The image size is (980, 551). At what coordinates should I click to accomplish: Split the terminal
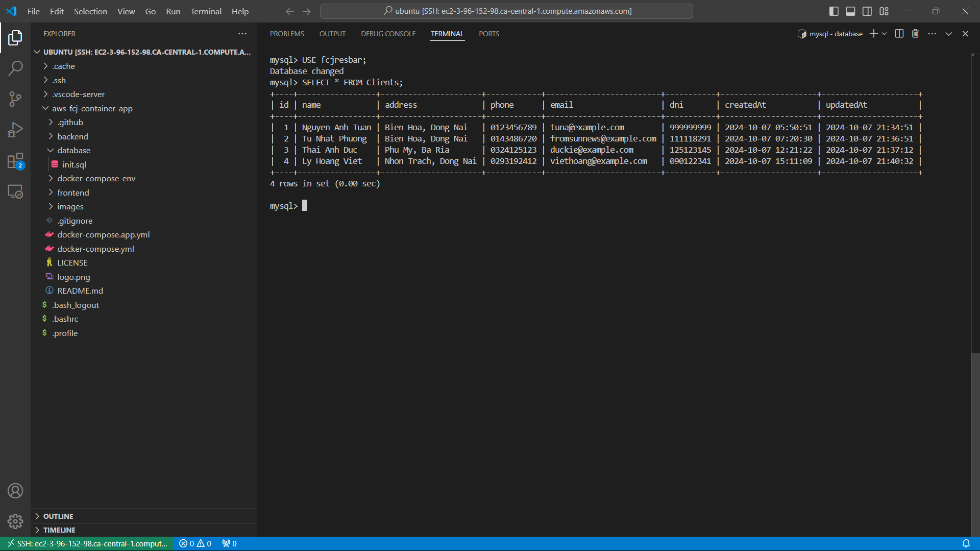click(x=899, y=34)
